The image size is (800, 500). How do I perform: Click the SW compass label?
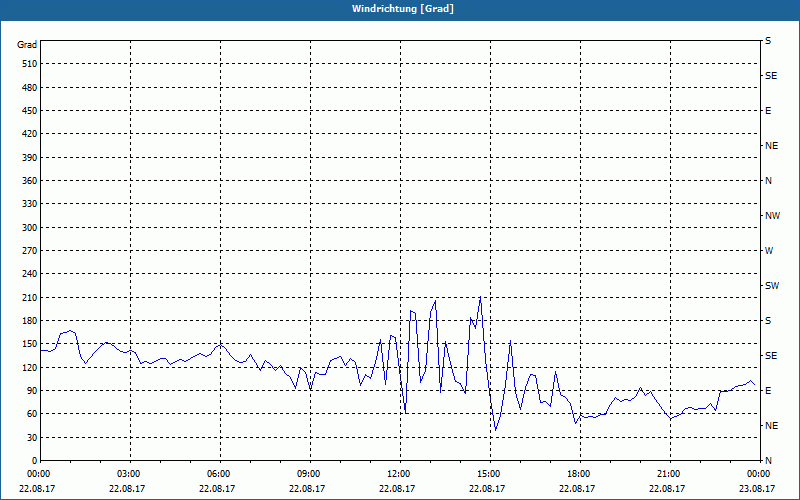pos(772,286)
